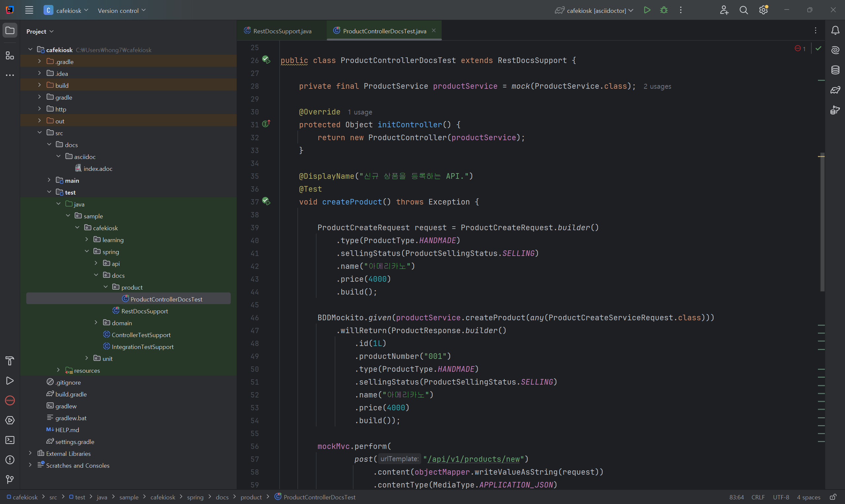Toggle the Project tool window folder button

[x=10, y=31]
